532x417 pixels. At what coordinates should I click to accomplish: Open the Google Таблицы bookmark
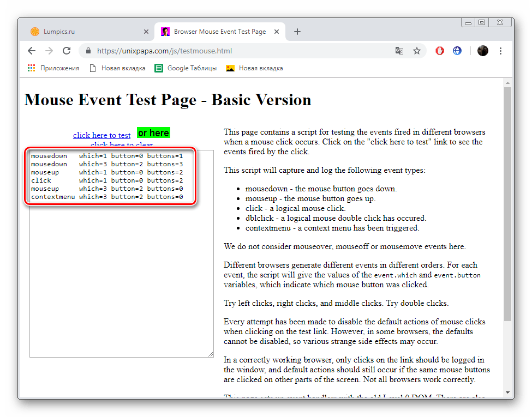click(186, 68)
